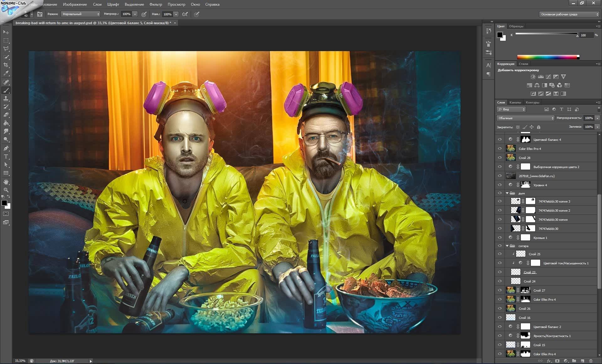Open the Фильтр menu
The height and width of the screenshot is (364, 602).
tap(156, 4)
